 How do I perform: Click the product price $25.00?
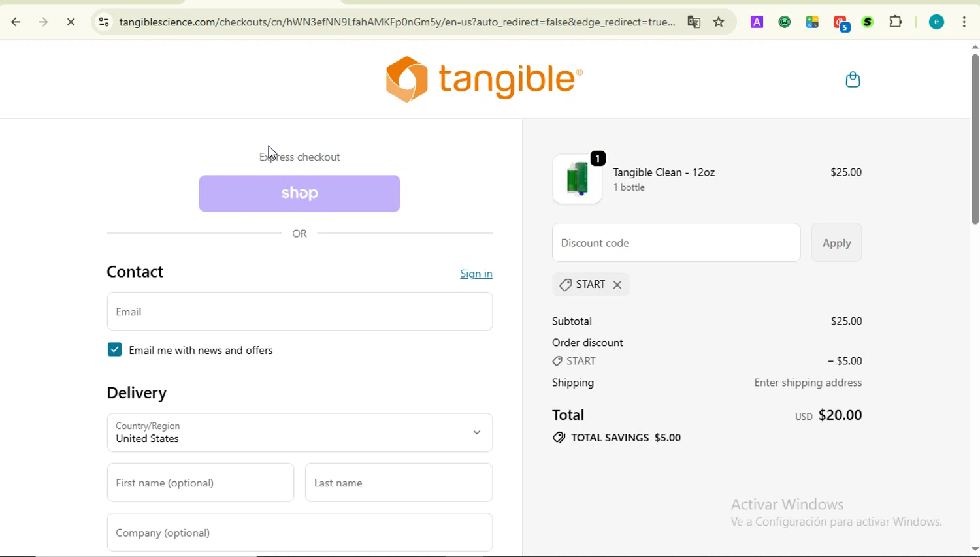coord(846,172)
